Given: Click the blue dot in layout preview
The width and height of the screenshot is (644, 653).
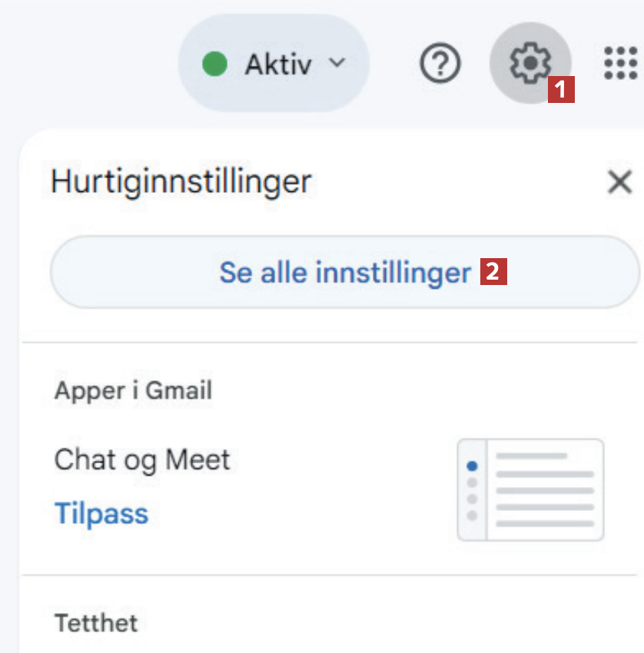Looking at the screenshot, I should [472, 466].
